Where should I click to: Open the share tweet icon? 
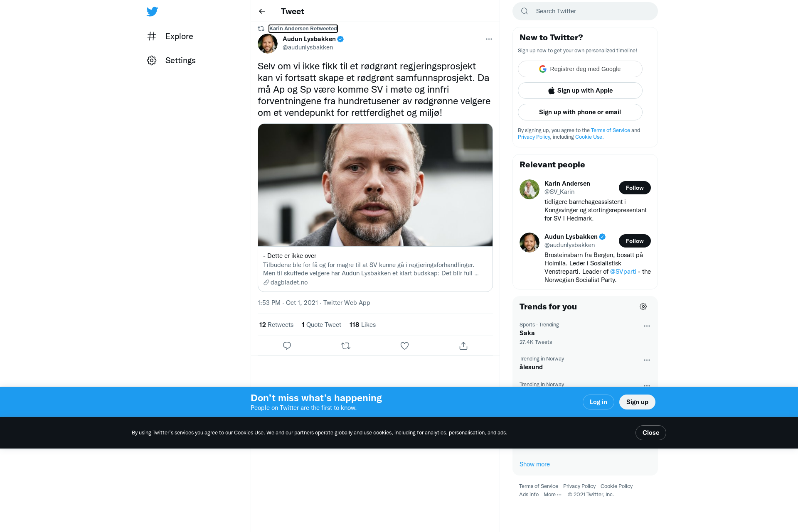(x=463, y=346)
